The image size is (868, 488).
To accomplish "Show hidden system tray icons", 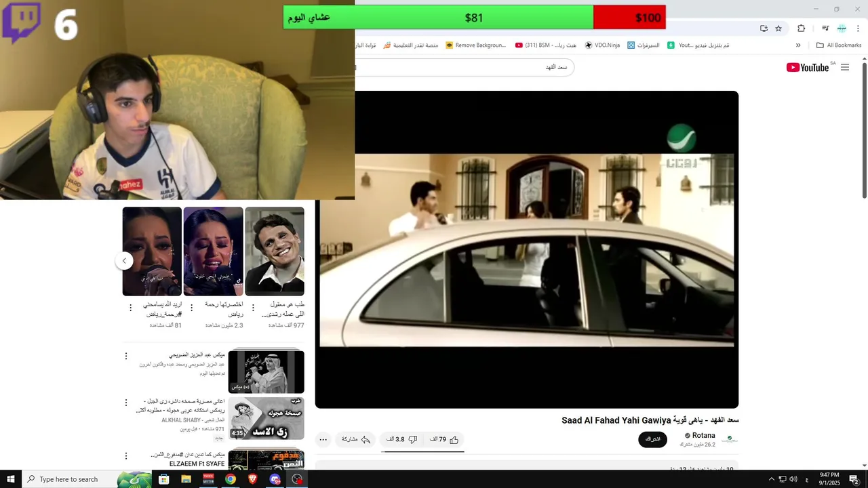I will [771, 479].
